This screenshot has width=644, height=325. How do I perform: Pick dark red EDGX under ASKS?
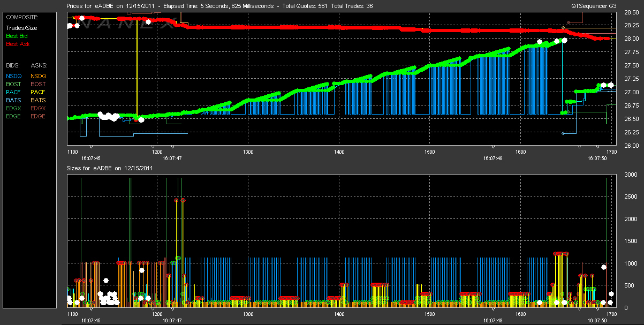coord(39,108)
